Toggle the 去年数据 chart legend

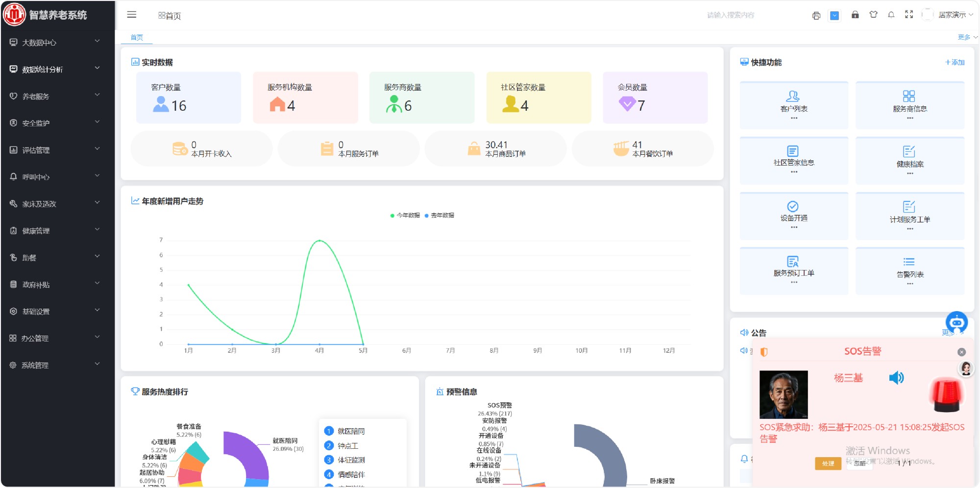tap(439, 216)
